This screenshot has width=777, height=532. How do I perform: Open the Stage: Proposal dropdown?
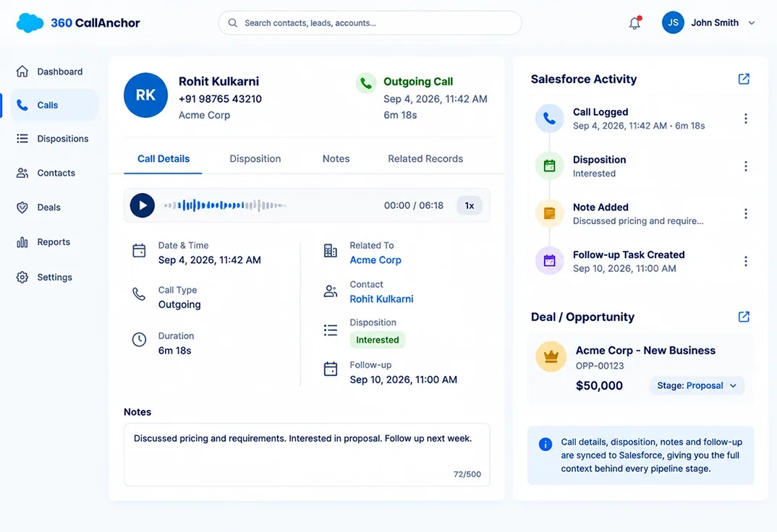(x=697, y=385)
